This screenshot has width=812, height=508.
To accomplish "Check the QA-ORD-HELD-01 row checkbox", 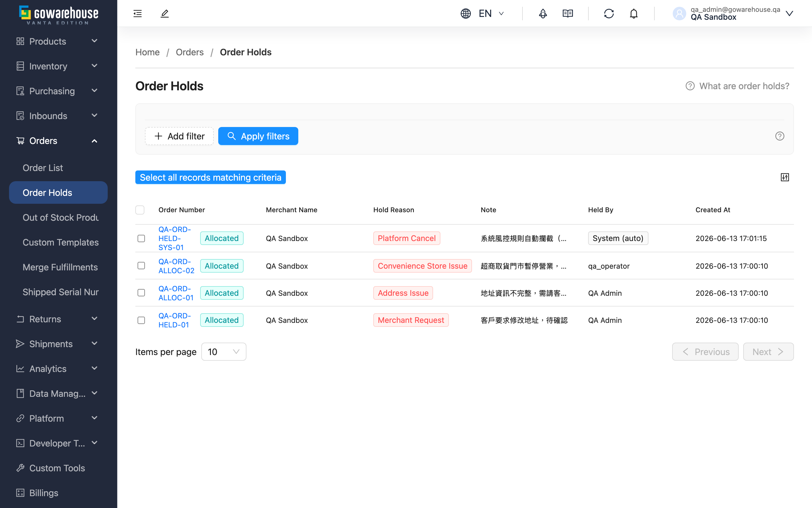I will pos(141,320).
